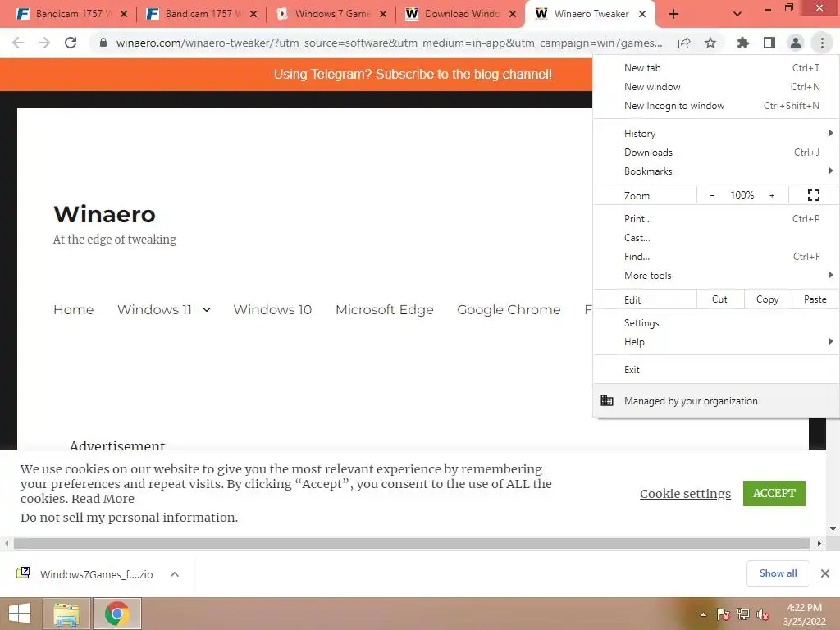Click the address bar URL field
This screenshot has height=630, width=840.
(x=389, y=43)
